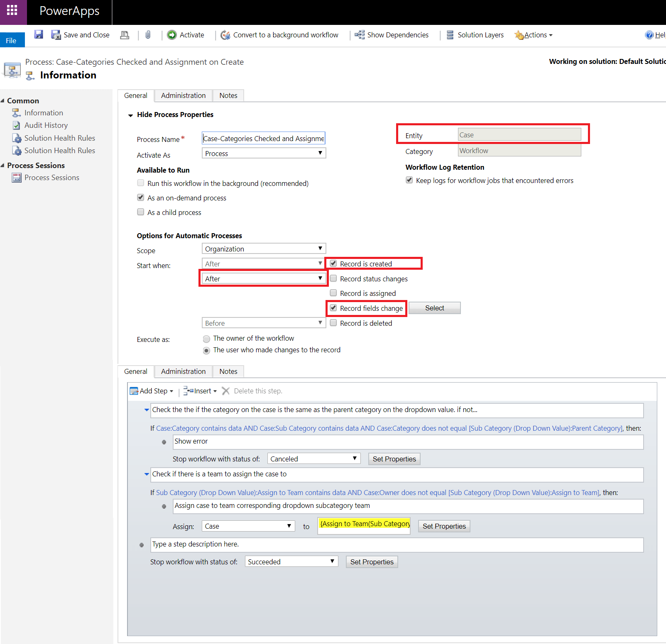Click the Add Step dropdown arrow
666x644 pixels.
(x=171, y=391)
